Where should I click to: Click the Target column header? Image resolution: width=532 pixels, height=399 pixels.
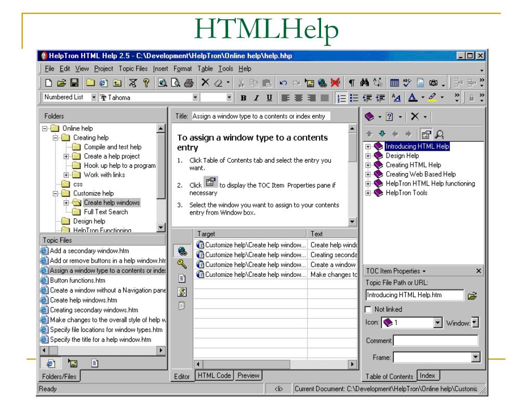[x=250, y=234]
